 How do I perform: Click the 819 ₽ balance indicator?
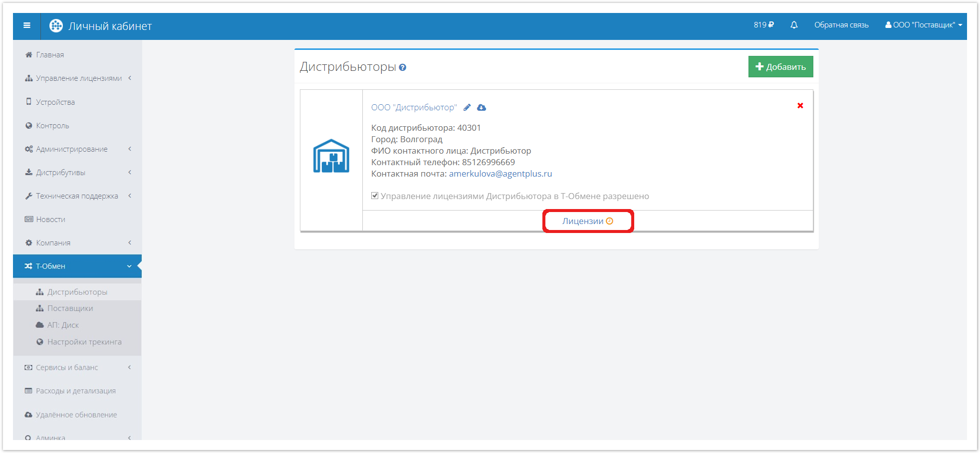click(x=763, y=25)
